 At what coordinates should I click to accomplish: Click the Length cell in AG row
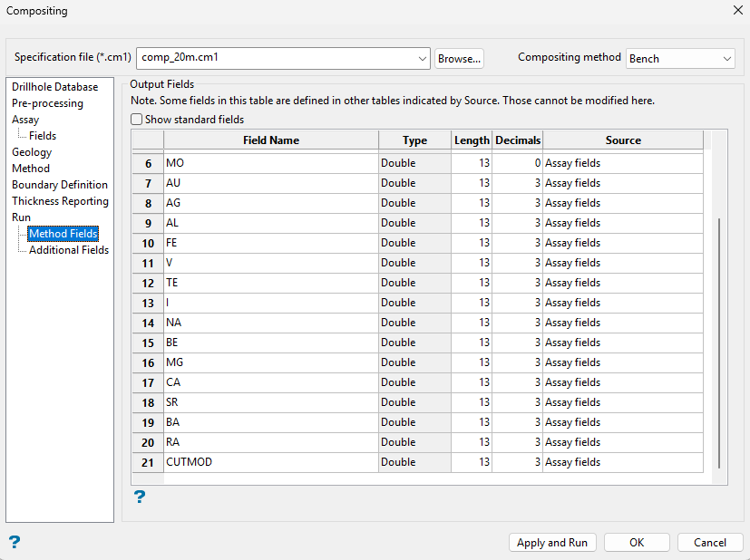click(x=472, y=203)
